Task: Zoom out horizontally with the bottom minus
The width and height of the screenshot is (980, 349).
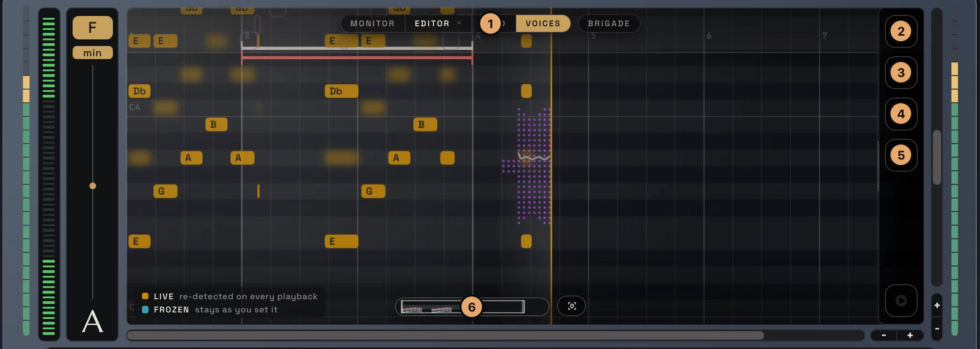Action: (x=883, y=335)
